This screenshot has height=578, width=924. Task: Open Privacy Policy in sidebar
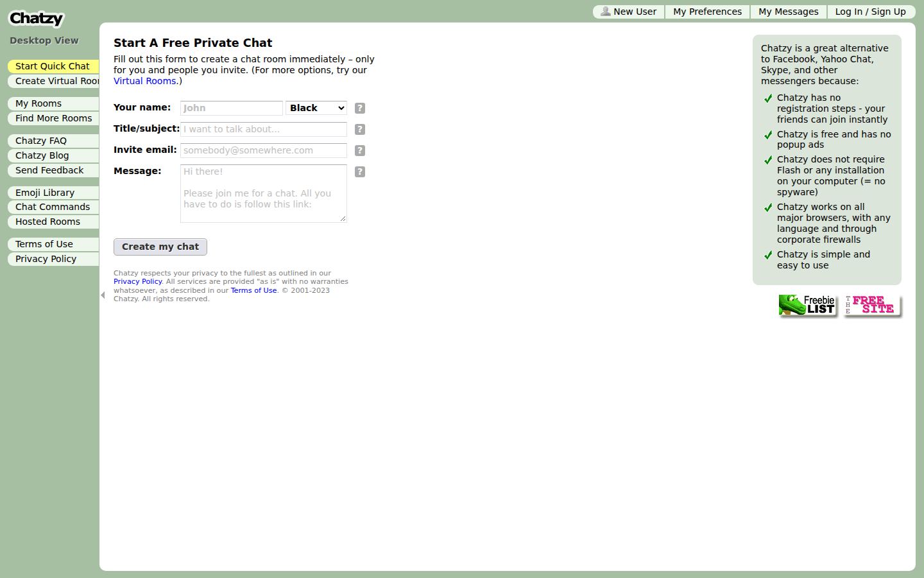coord(53,259)
